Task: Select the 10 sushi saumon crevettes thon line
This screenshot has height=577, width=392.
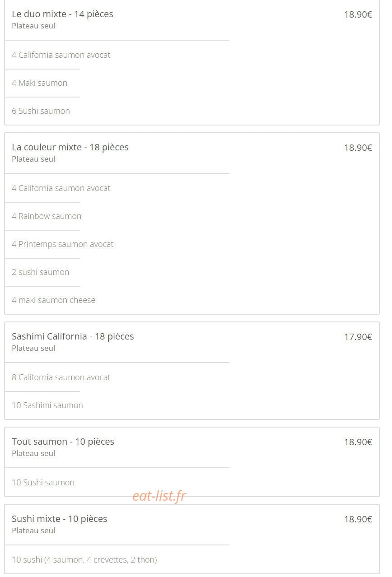Action: [84, 560]
